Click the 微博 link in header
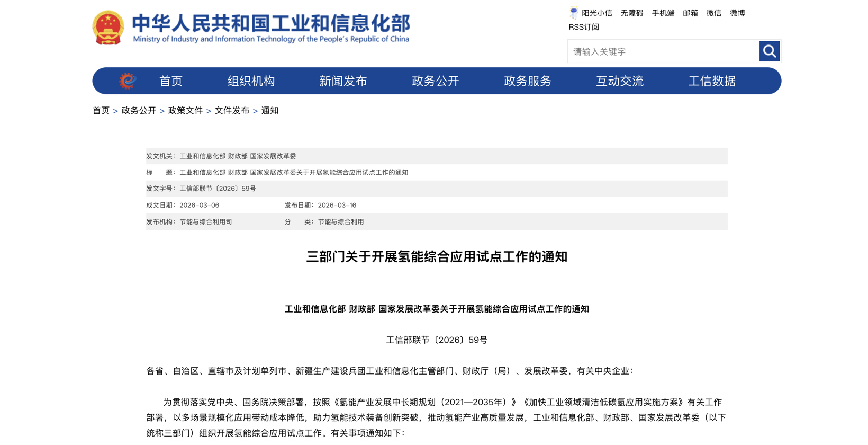The height and width of the screenshot is (445, 868). (737, 13)
